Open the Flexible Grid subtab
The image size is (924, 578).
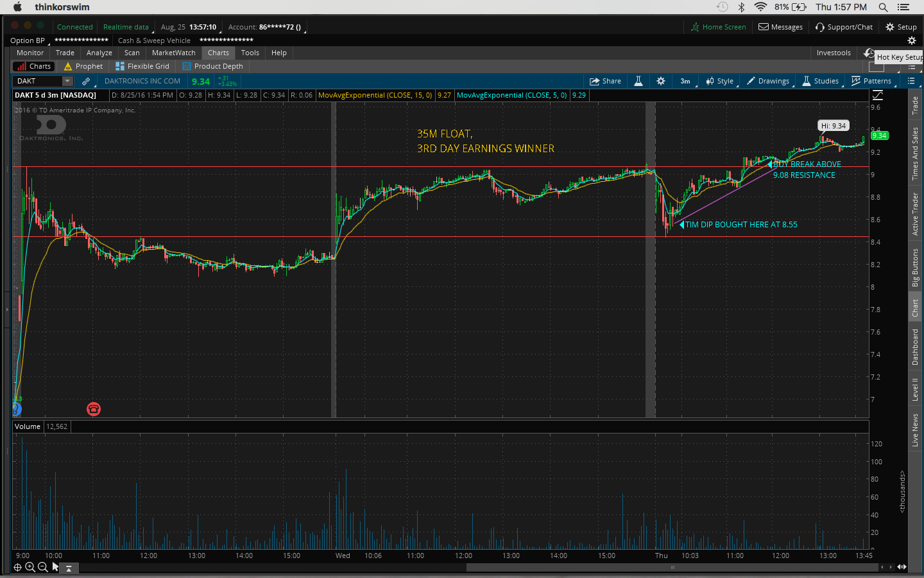coord(142,66)
